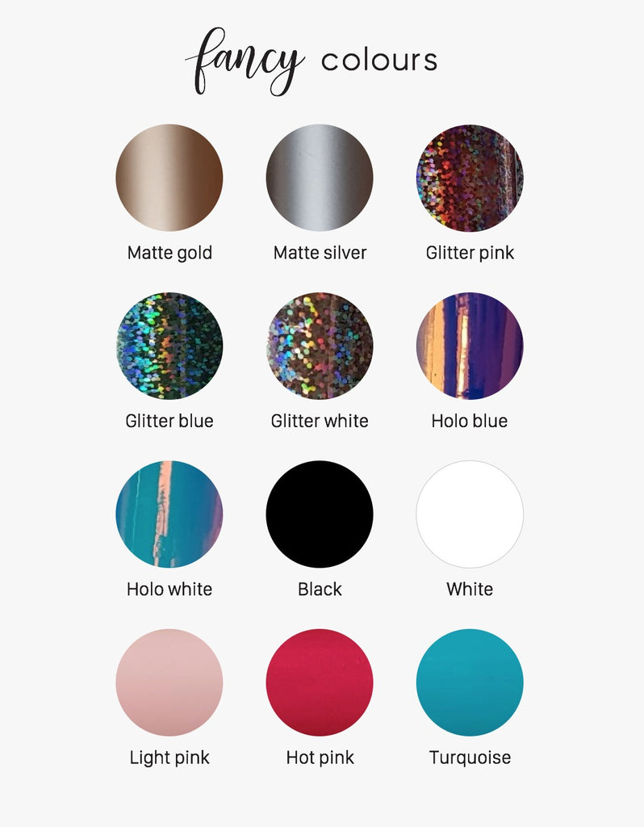Click the 'Black' caption text

point(320,589)
